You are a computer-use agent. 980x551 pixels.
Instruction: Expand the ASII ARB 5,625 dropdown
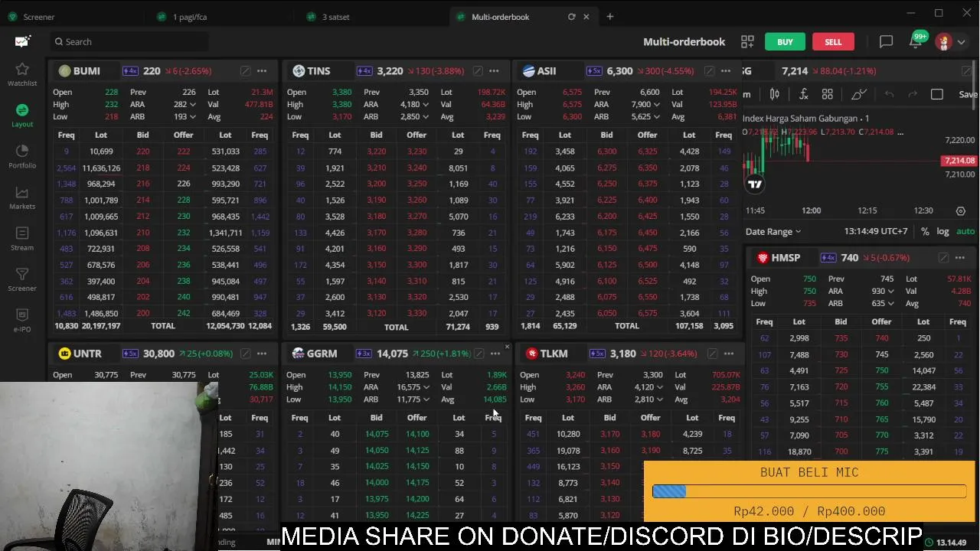coord(657,117)
